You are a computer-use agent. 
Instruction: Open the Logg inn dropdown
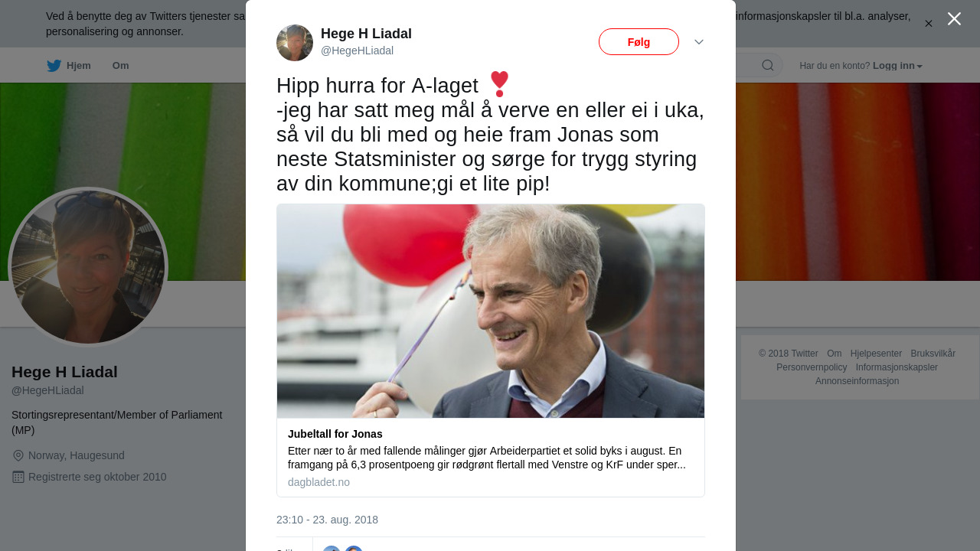(897, 66)
